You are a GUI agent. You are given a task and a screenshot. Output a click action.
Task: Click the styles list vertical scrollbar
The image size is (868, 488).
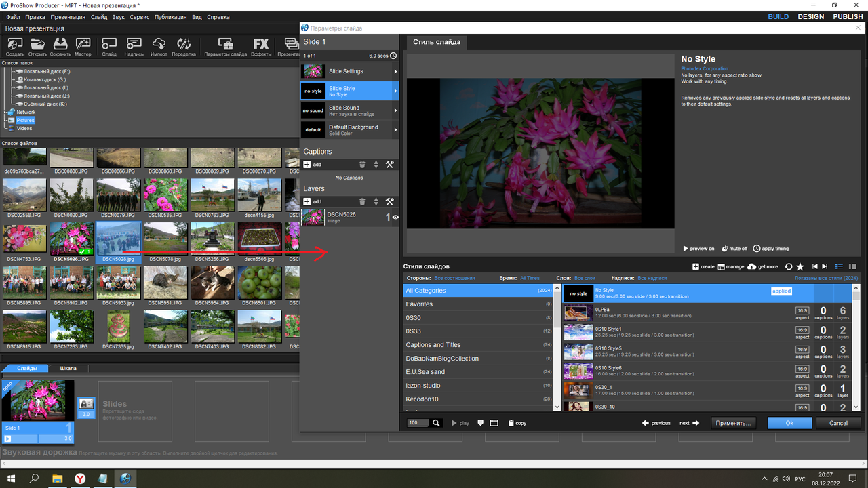pos(856,347)
